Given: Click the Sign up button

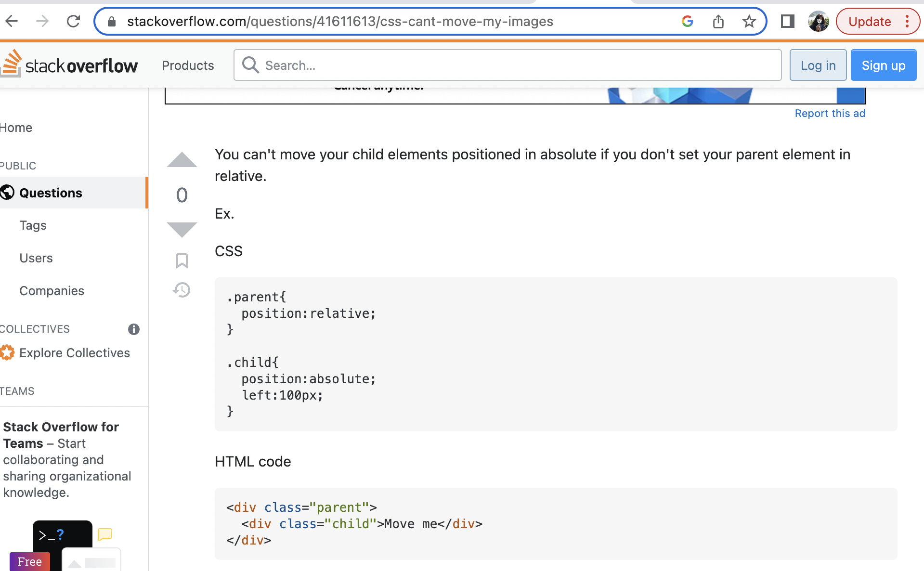Looking at the screenshot, I should tap(883, 65).
